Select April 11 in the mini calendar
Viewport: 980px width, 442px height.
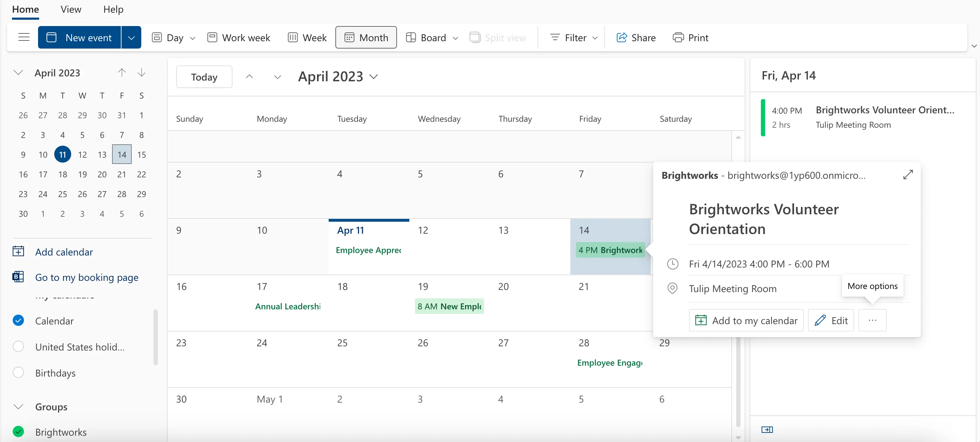pyautogui.click(x=62, y=154)
